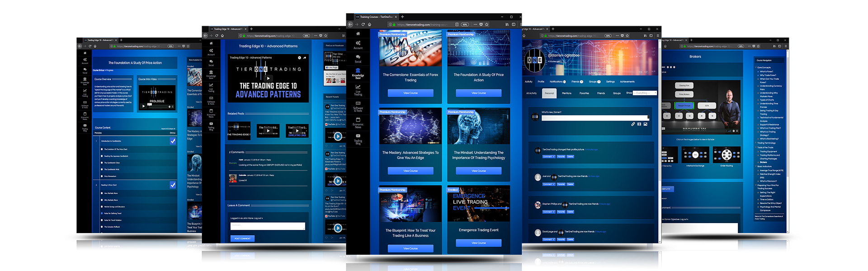Collapse the Core Concepts tree section

(755, 68)
